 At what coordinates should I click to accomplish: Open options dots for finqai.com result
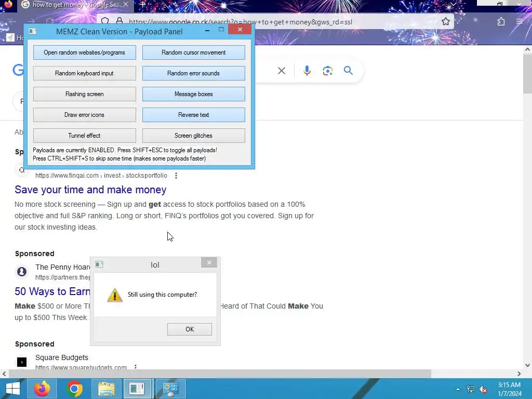click(176, 176)
